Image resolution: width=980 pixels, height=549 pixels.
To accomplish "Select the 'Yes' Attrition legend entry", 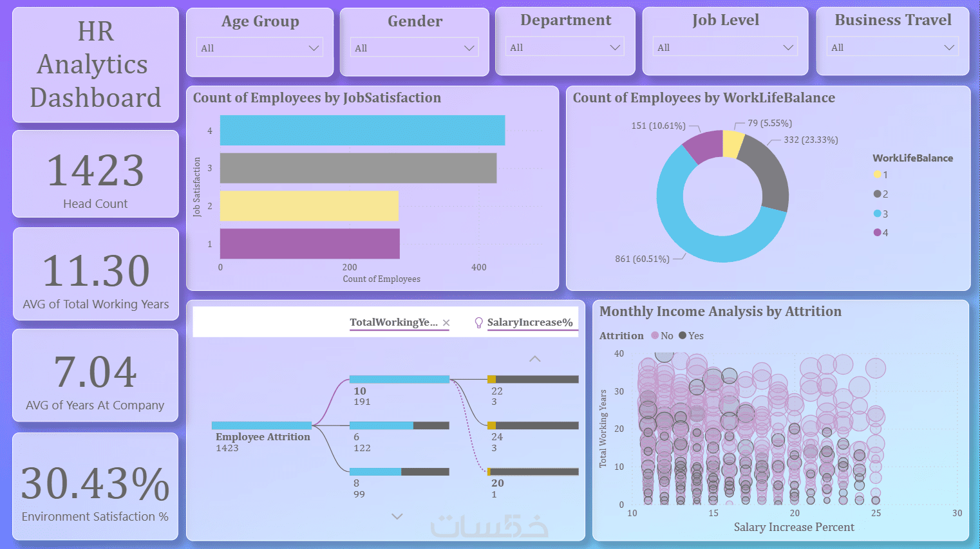I will pos(691,336).
